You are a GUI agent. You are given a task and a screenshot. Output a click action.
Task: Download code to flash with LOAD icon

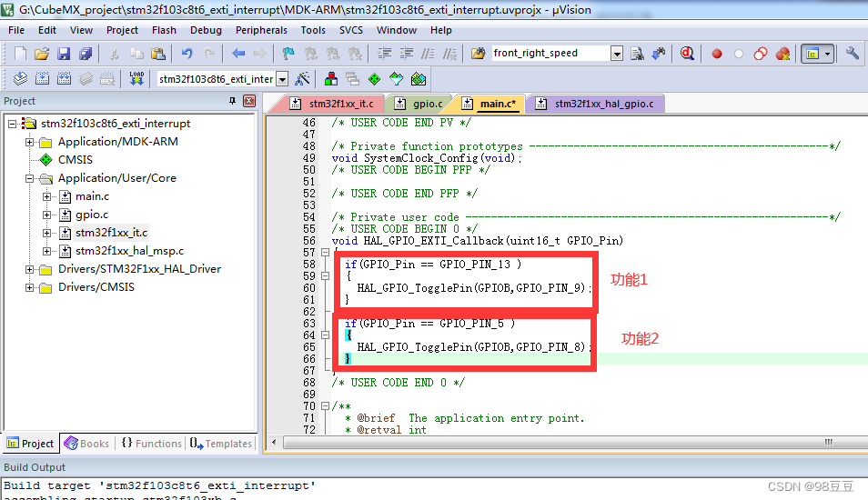tap(136, 79)
